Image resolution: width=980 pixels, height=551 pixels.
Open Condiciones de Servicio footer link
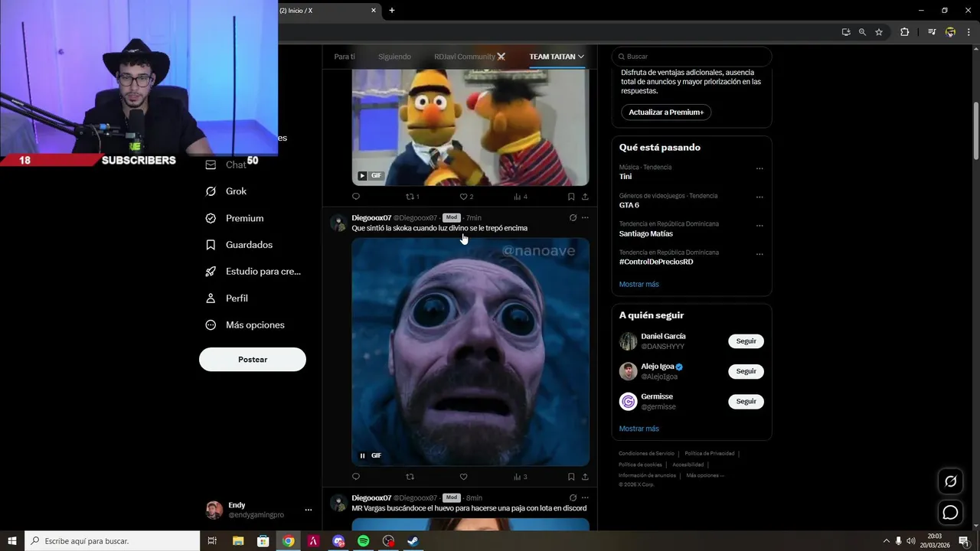click(x=646, y=454)
